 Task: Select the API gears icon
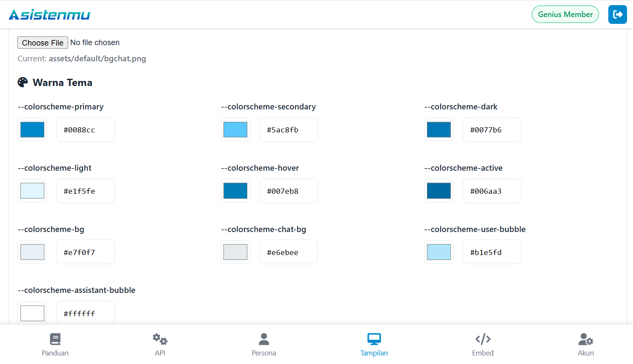pos(160,339)
